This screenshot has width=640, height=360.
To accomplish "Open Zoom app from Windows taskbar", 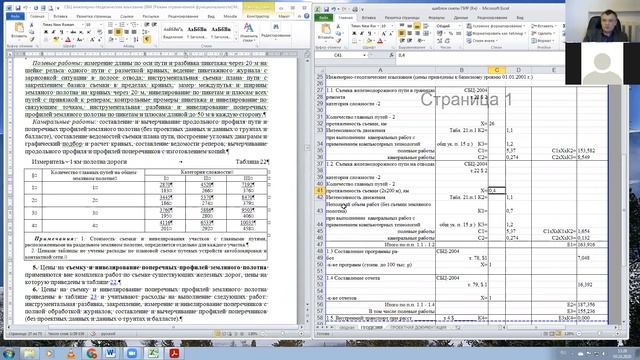I will point(132,353).
